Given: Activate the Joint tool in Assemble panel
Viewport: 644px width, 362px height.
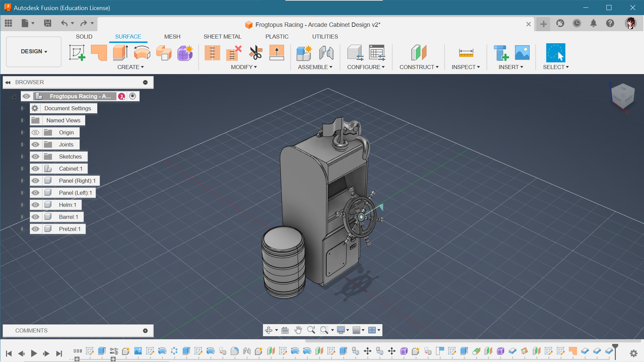Looking at the screenshot, I should 327,53.
